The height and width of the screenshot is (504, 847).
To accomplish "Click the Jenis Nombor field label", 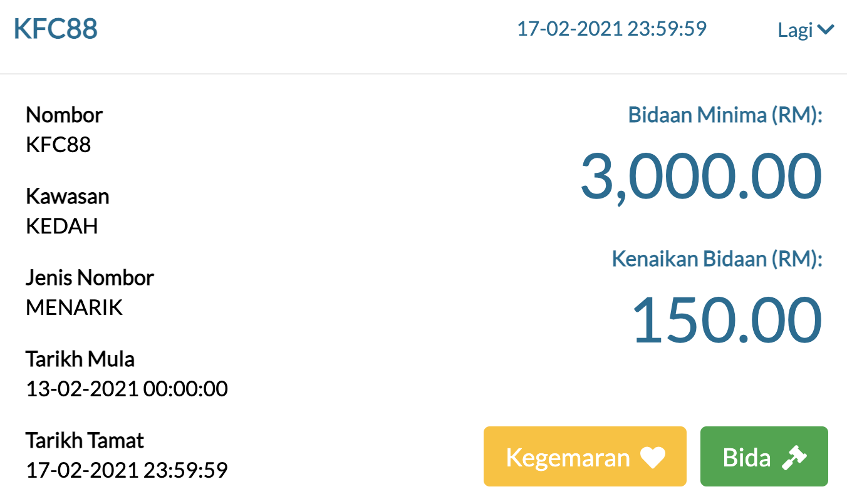I will pyautogui.click(x=90, y=277).
